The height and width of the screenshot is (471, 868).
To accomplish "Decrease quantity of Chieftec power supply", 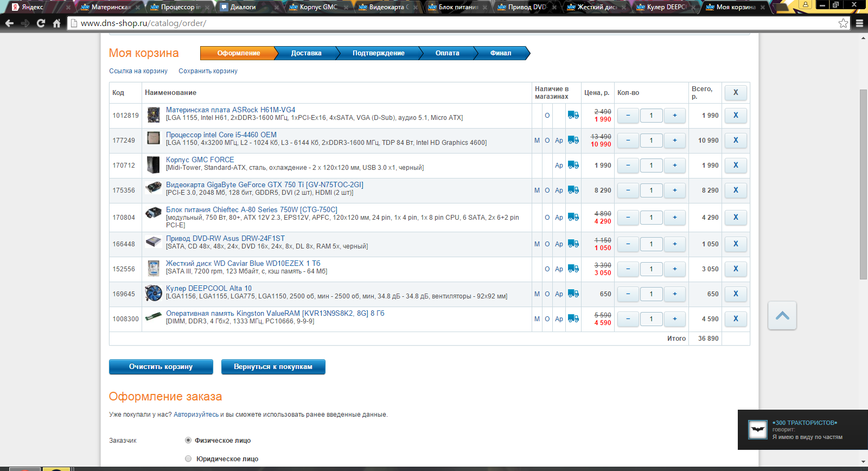I will coord(628,217).
